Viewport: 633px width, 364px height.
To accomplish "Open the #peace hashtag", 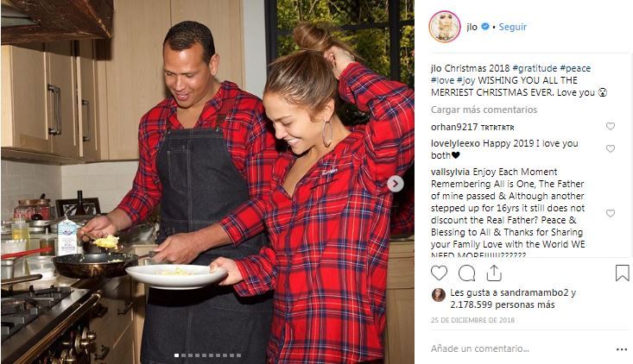I will pos(575,68).
